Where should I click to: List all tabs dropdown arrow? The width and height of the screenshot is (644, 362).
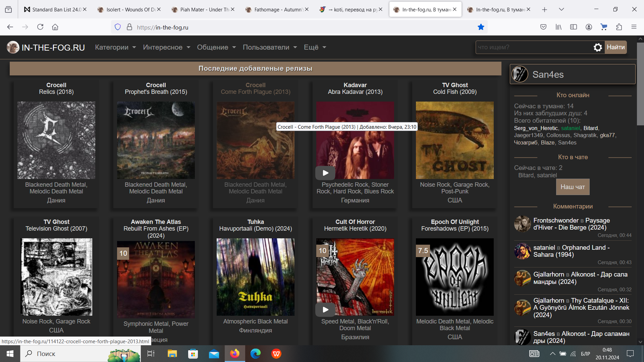[x=561, y=9]
